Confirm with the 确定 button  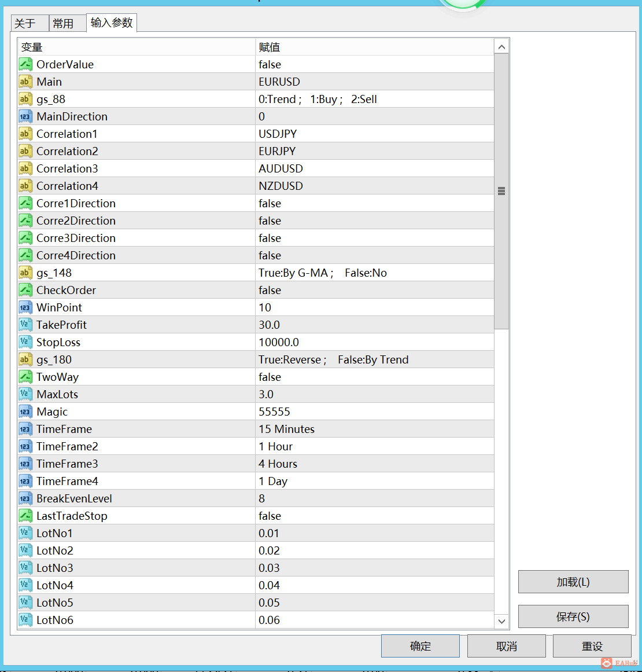click(x=420, y=646)
